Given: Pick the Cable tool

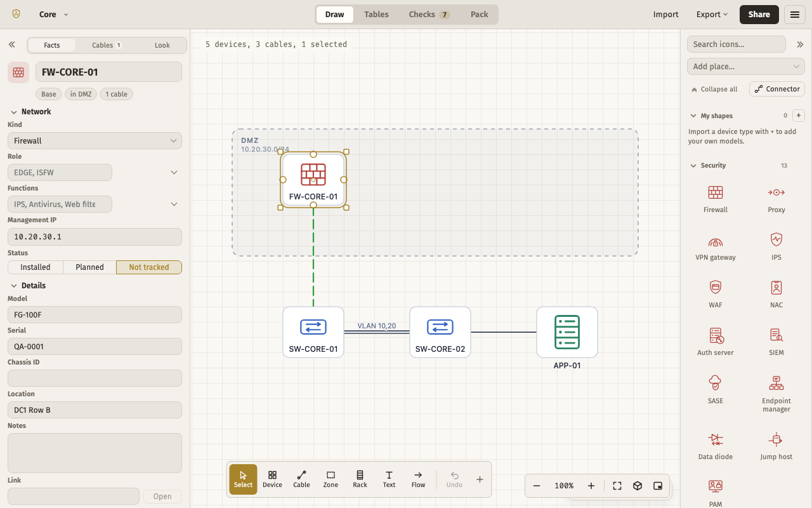Looking at the screenshot, I should [x=301, y=479].
